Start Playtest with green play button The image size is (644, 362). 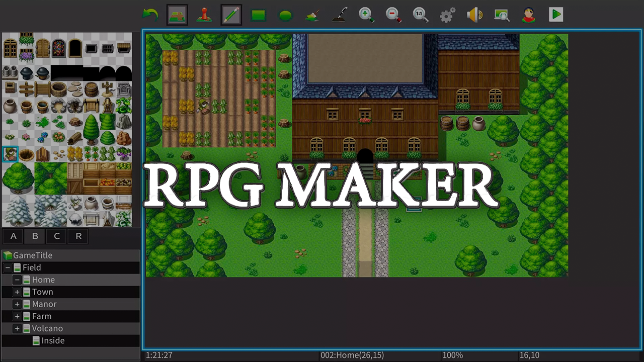556,15
